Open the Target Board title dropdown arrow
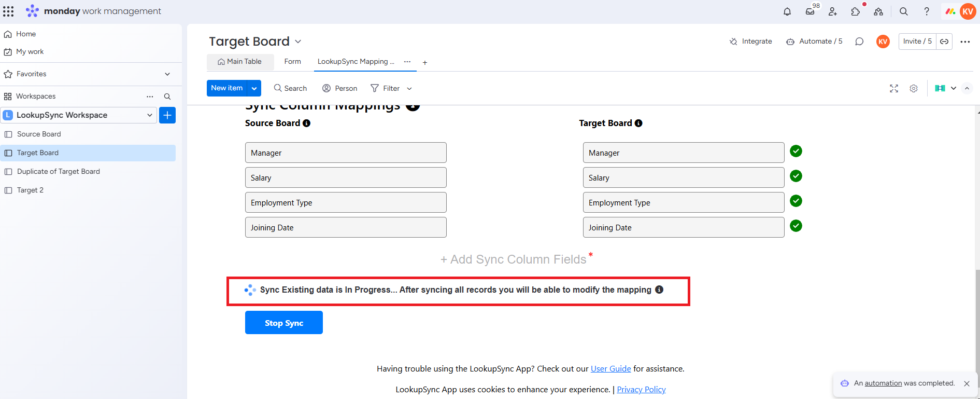Viewport: 980px width, 399px height. pyautogui.click(x=298, y=42)
